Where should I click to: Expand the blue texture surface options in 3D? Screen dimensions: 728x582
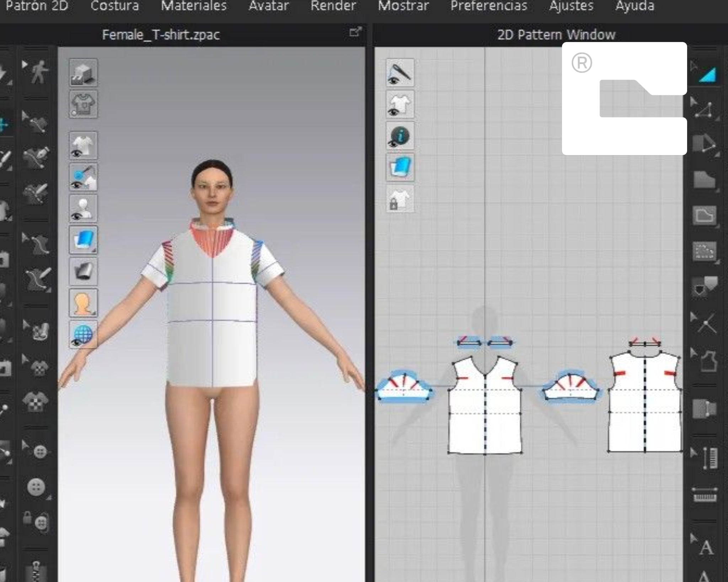(x=83, y=240)
